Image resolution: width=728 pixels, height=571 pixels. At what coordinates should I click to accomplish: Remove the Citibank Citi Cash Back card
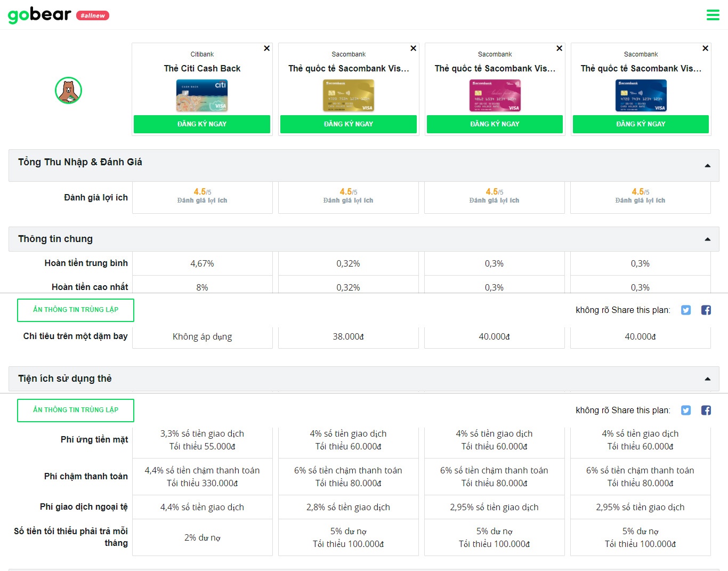(266, 49)
